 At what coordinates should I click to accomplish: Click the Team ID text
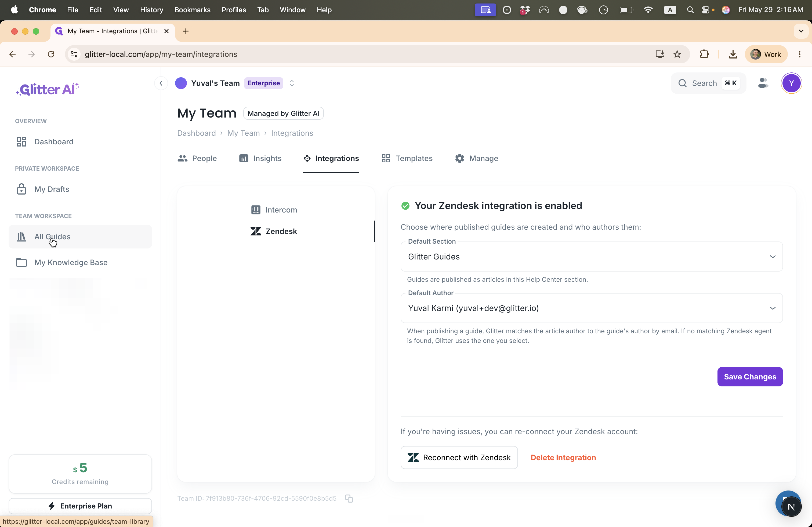(x=256, y=498)
